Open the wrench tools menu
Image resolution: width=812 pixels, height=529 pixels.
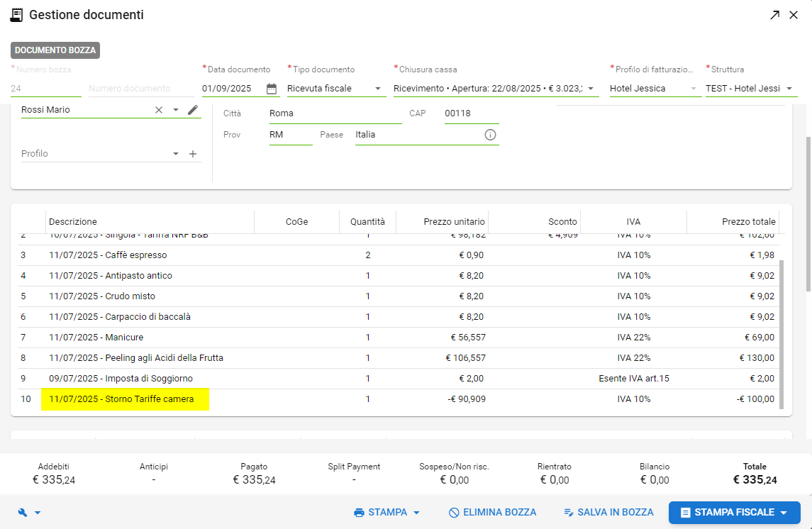pos(29,513)
